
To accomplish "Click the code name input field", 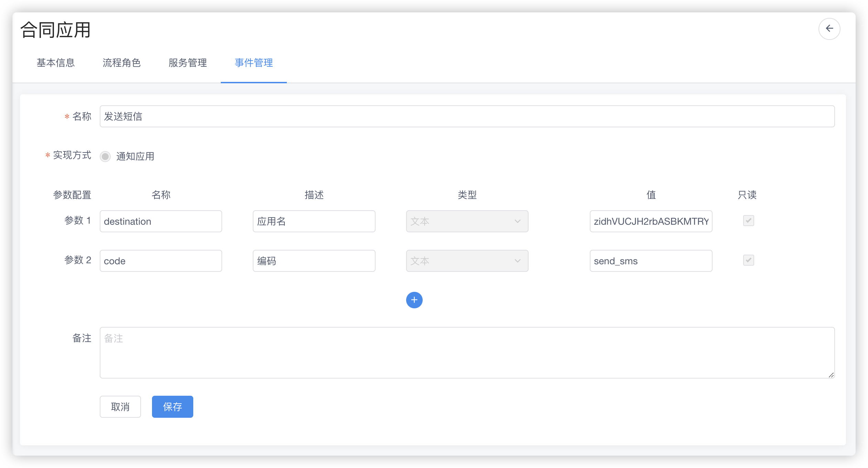I will click(161, 261).
